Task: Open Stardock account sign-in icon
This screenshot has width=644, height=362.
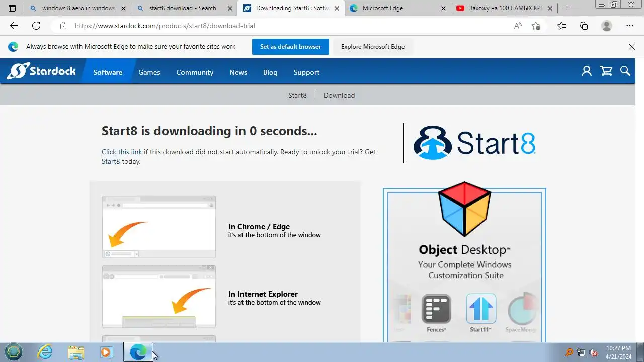Action: point(587,71)
